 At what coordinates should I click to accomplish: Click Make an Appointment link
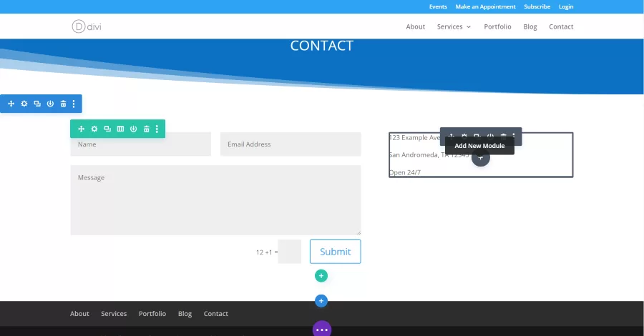(485, 6)
